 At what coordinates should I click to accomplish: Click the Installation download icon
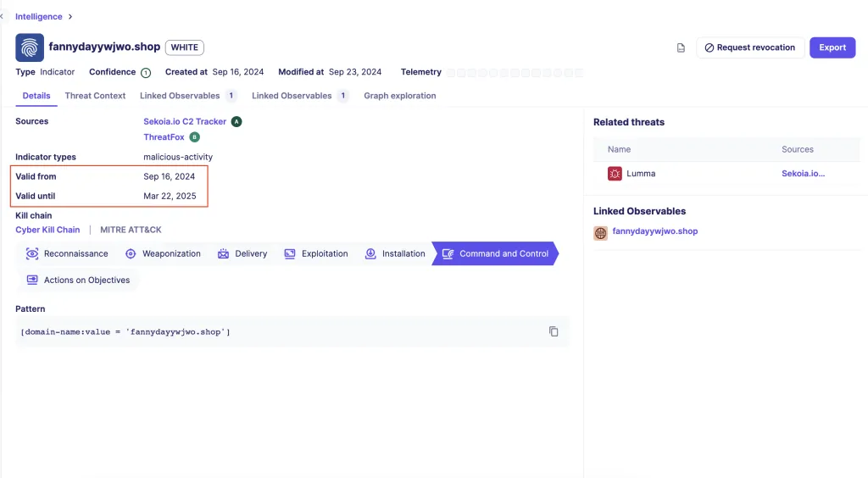tap(370, 253)
